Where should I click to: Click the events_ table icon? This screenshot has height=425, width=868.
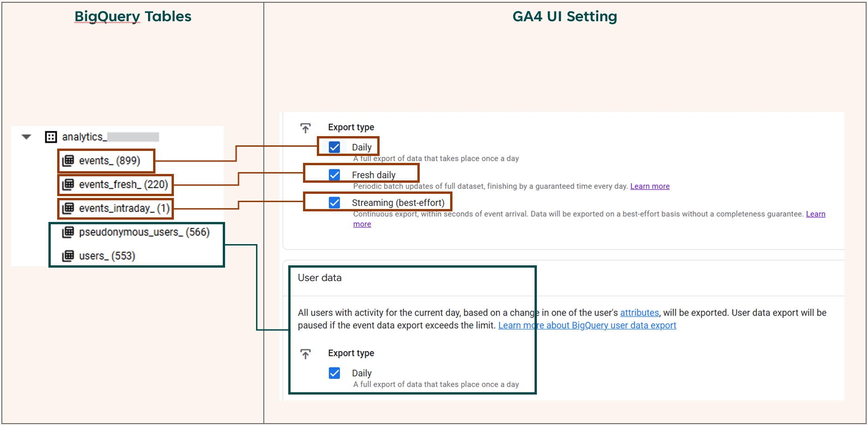(68, 161)
